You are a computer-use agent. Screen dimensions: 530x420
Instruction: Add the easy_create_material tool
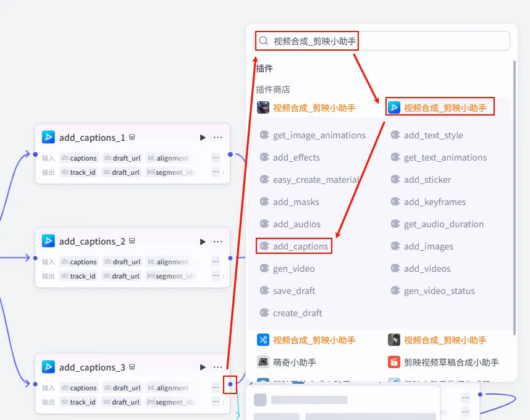pyautogui.click(x=309, y=180)
